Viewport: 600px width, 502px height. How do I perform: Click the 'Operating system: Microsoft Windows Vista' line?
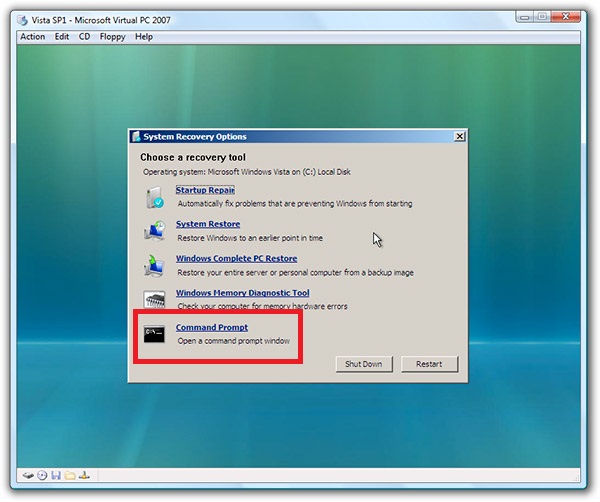247,172
